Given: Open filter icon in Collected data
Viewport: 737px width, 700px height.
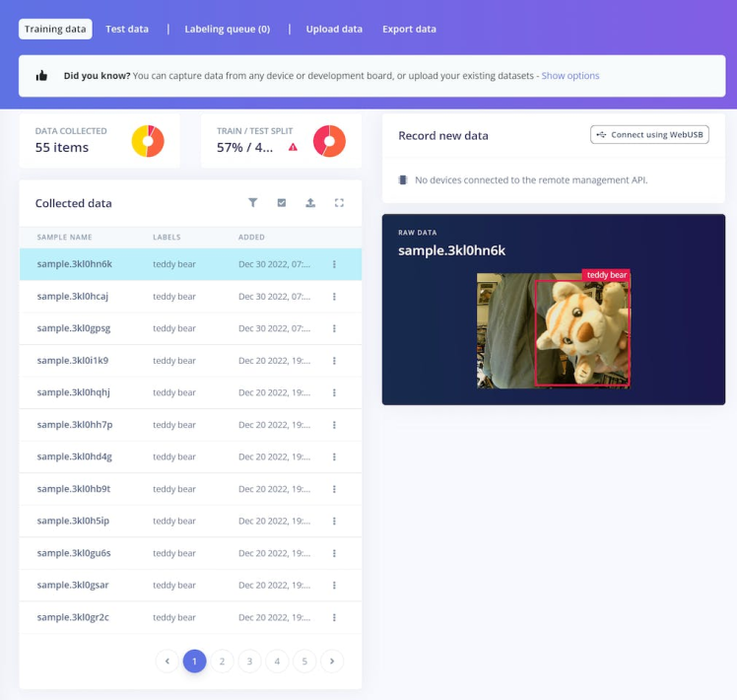Looking at the screenshot, I should (x=253, y=203).
